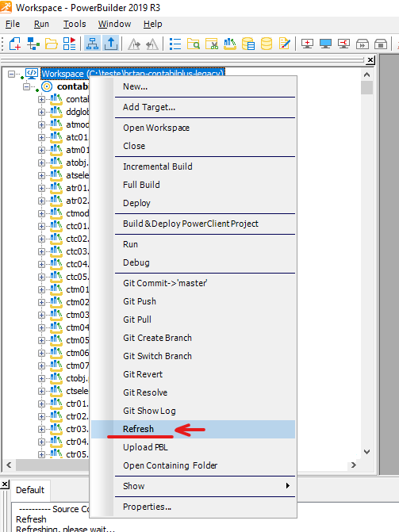399x532 pixels.
Task: Click the Skip operation toolbar icon
Action: click(x=363, y=44)
